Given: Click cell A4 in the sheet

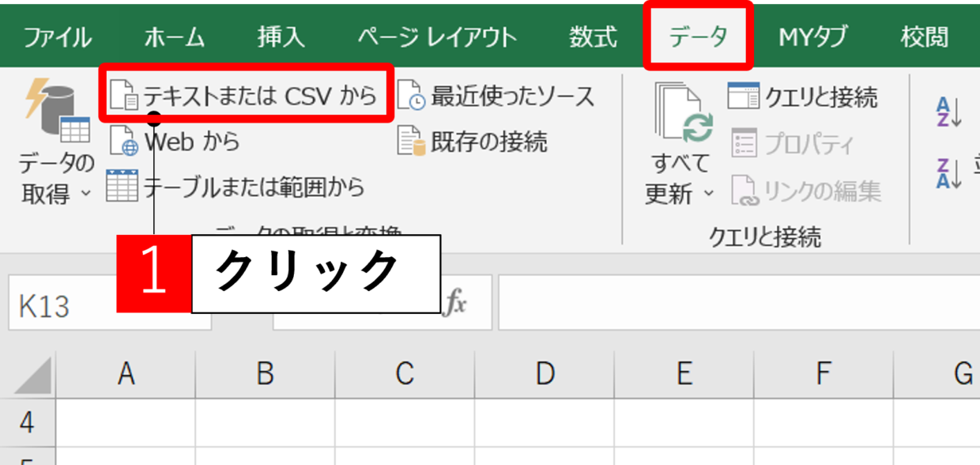Looking at the screenshot, I should (x=126, y=422).
